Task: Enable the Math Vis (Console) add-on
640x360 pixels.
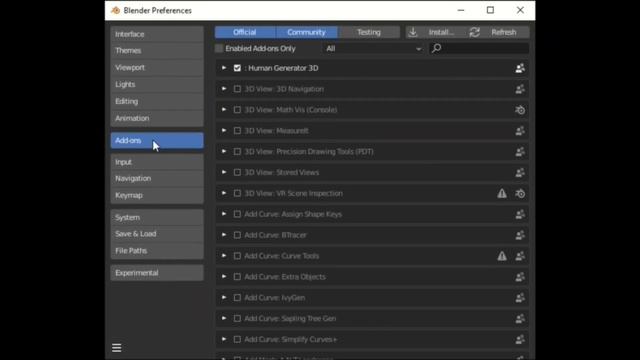Action: coord(237,110)
